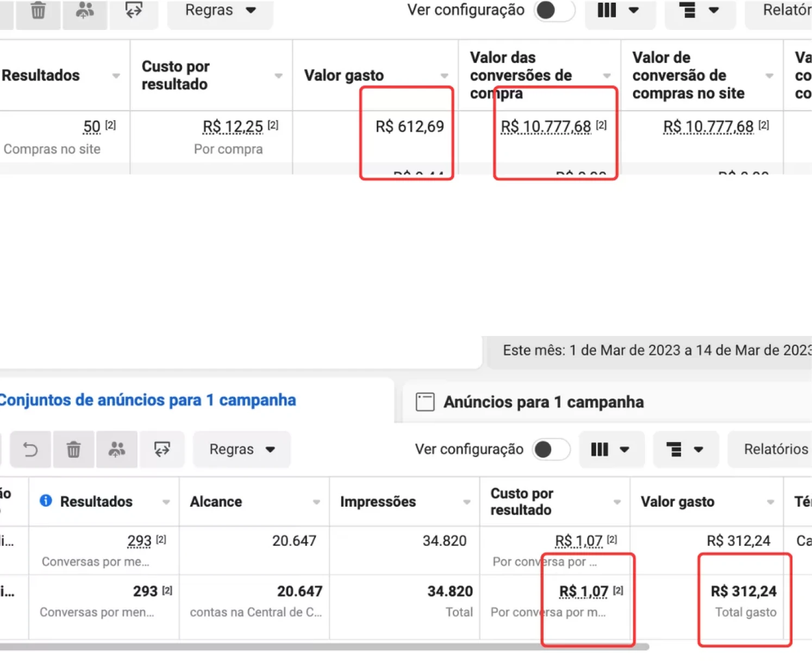Switch to Anúncios para 1 campanha tab

[544, 402]
